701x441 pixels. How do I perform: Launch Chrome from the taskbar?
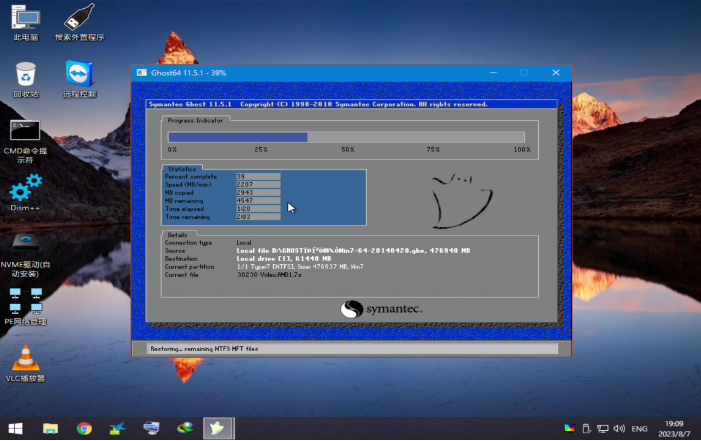click(84, 428)
